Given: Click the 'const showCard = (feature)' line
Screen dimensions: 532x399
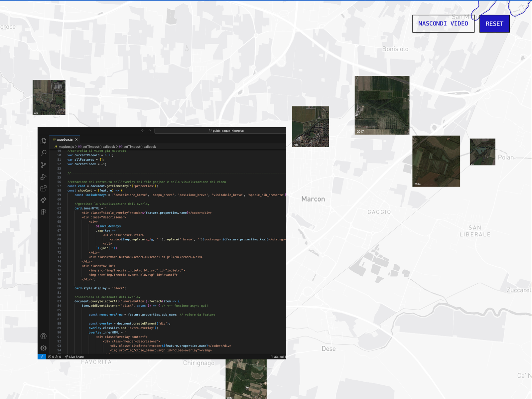Looking at the screenshot, I should 95,191.
